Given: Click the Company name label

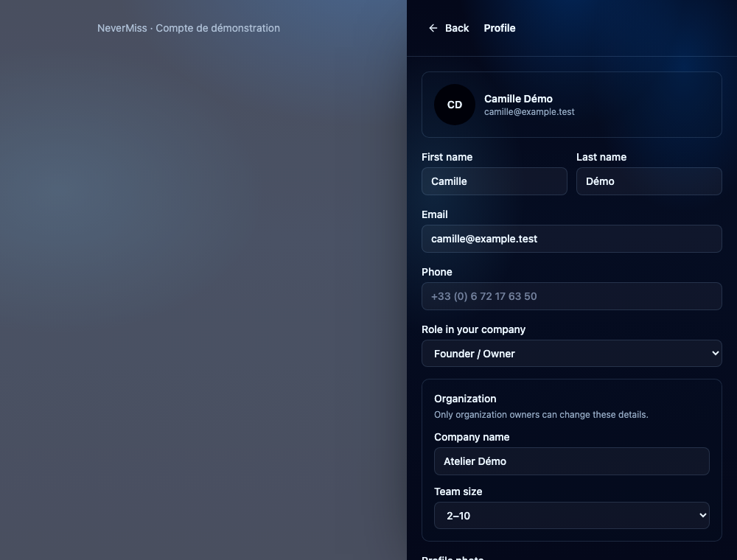Looking at the screenshot, I should (472, 438).
